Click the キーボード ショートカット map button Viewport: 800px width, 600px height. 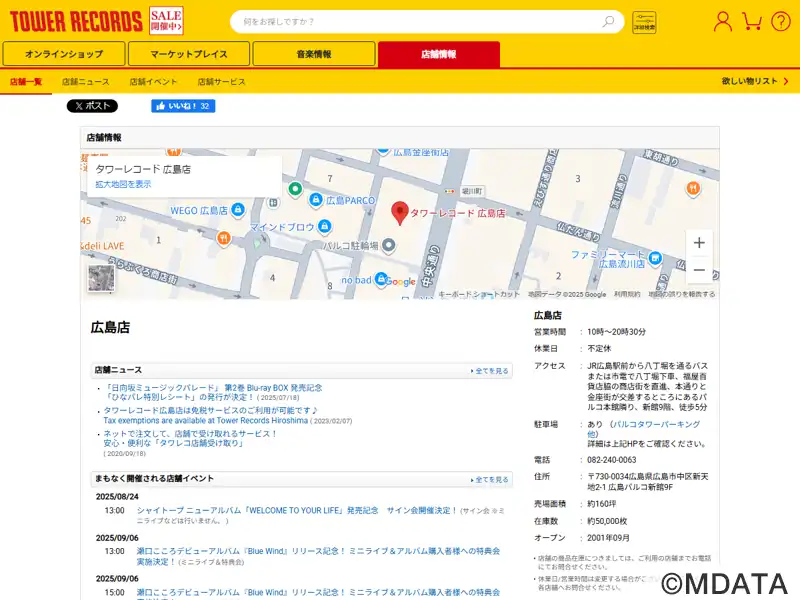pos(479,294)
